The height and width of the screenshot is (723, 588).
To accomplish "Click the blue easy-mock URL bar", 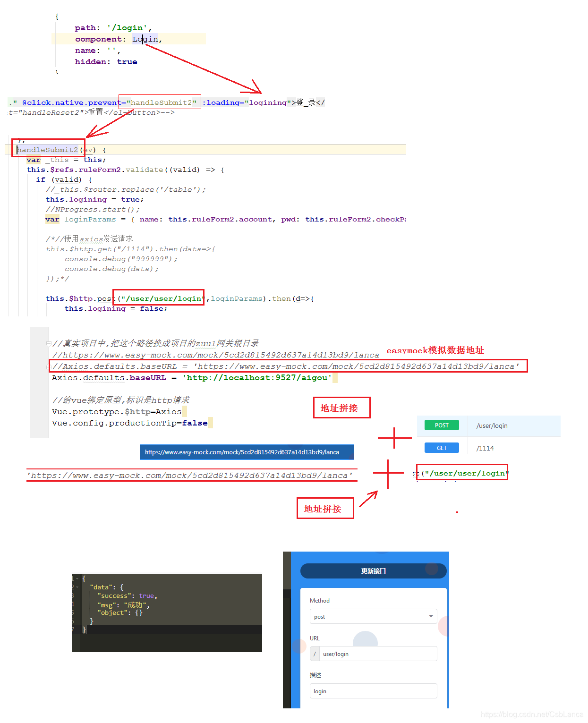I will [247, 452].
